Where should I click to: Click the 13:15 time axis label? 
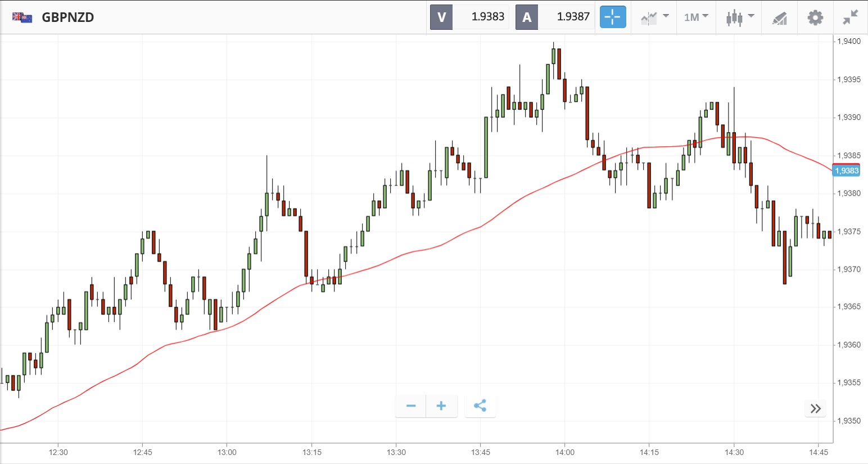tap(311, 452)
